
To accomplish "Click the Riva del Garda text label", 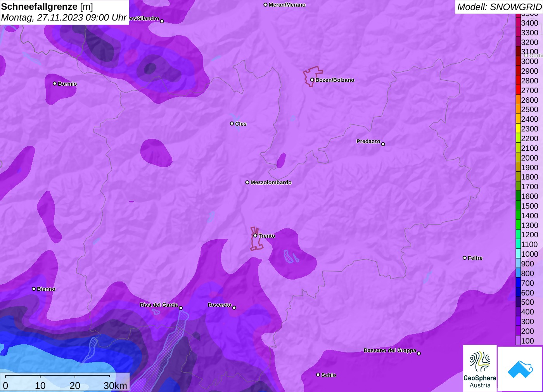I will (159, 305).
